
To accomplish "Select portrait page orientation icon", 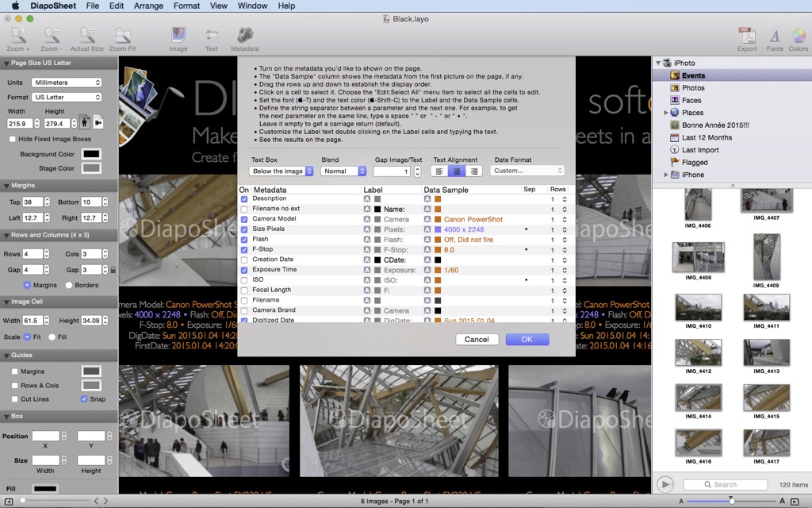I will coord(84,123).
